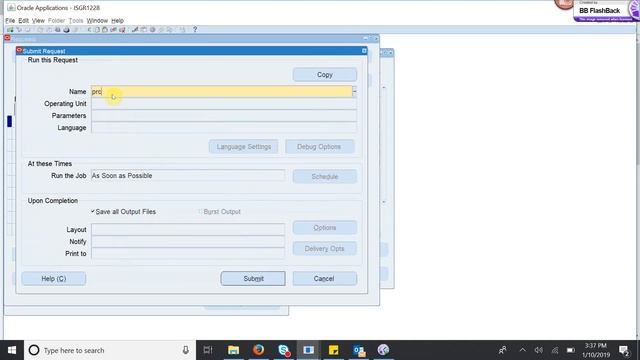Viewport: 640px width, 360px height.
Task: Click the Parameters field
Action: pyautogui.click(x=224, y=116)
